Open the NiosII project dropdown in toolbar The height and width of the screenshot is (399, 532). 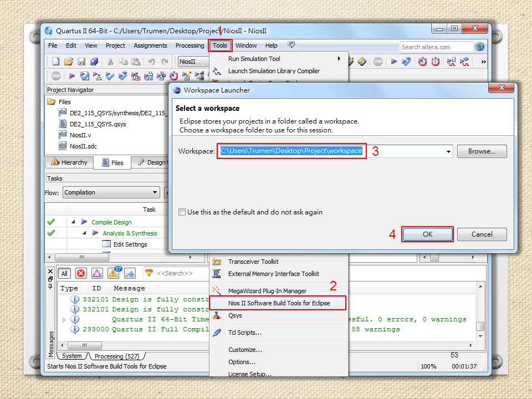tap(193, 62)
